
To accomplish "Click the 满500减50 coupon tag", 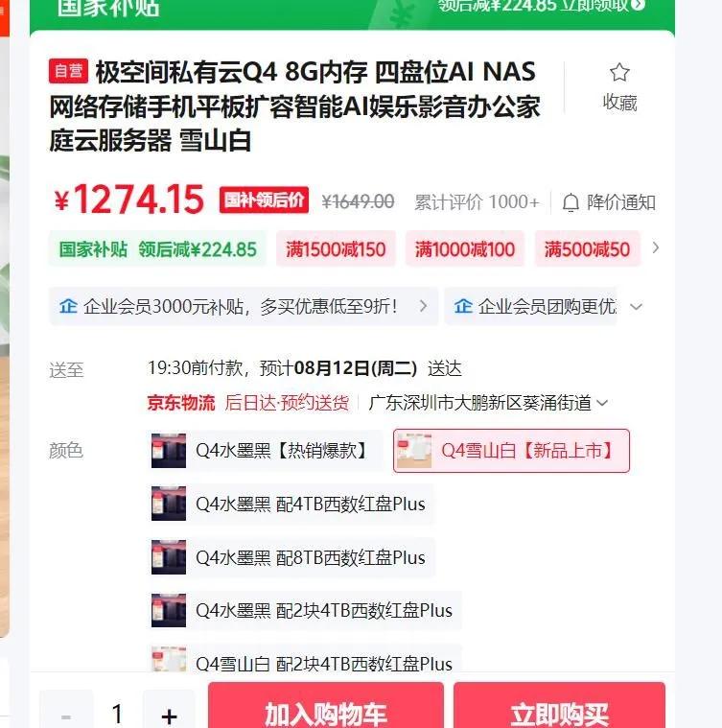I will [587, 249].
